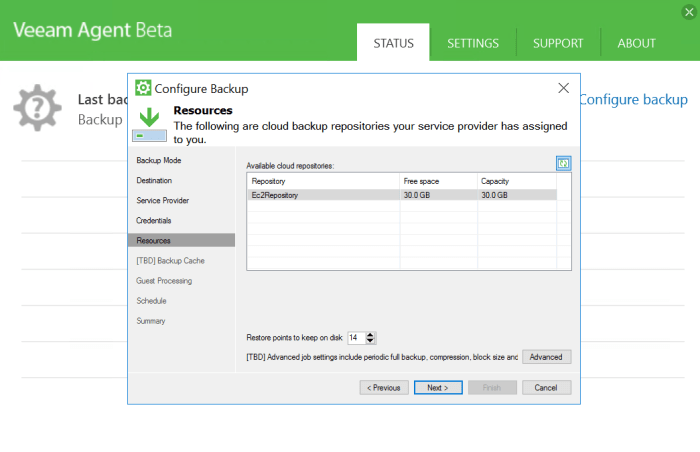Viewport: 700px width, 452px height.
Task: Click the < Previous button
Action: (384, 388)
